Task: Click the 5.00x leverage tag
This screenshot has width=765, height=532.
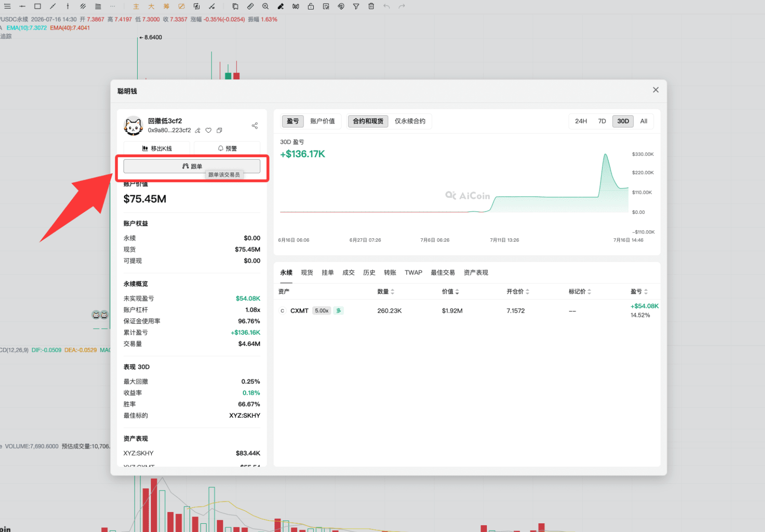Action: (x=322, y=311)
